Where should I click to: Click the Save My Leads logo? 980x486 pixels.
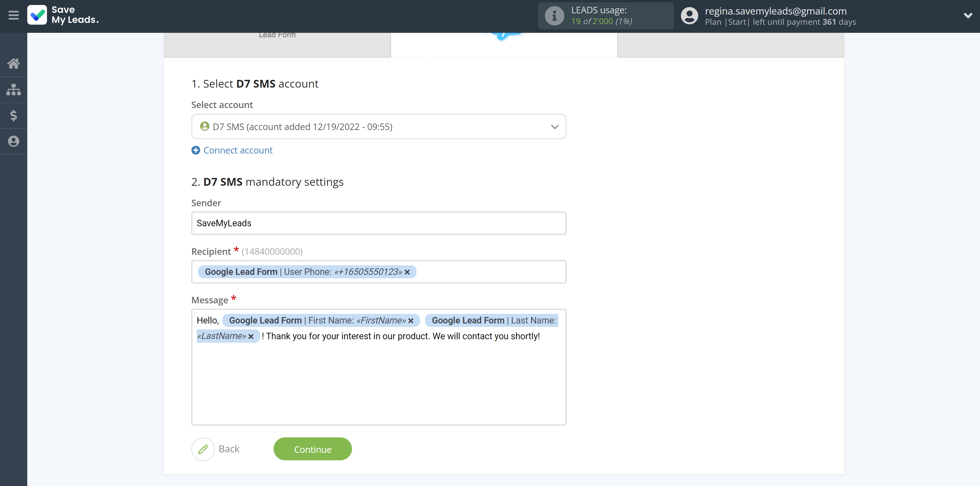tap(63, 15)
